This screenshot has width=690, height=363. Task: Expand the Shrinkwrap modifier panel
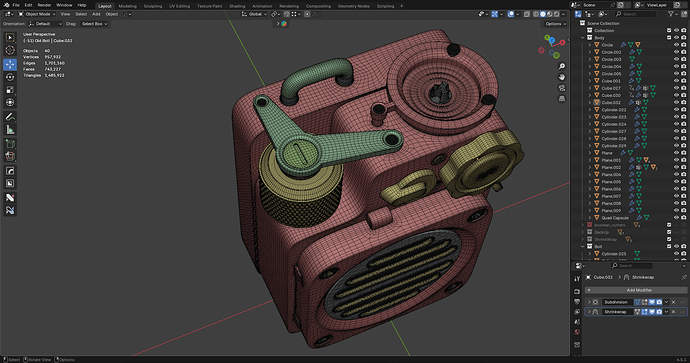589,312
